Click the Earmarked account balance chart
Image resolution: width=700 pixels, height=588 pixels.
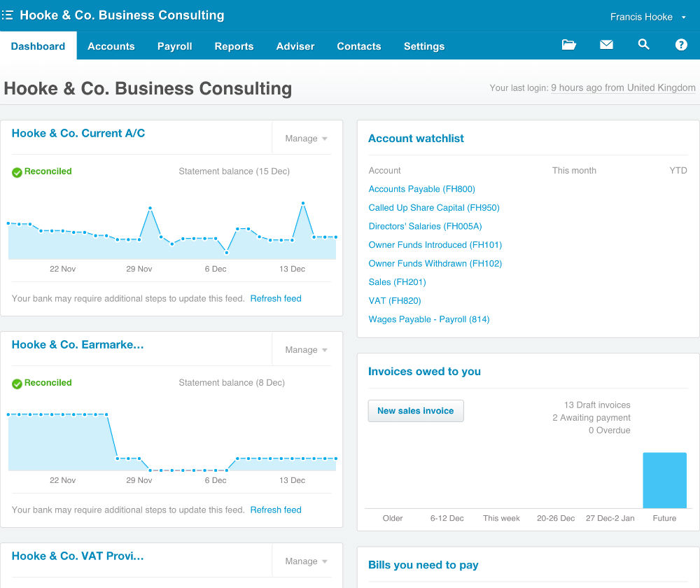pyautogui.click(x=172, y=442)
